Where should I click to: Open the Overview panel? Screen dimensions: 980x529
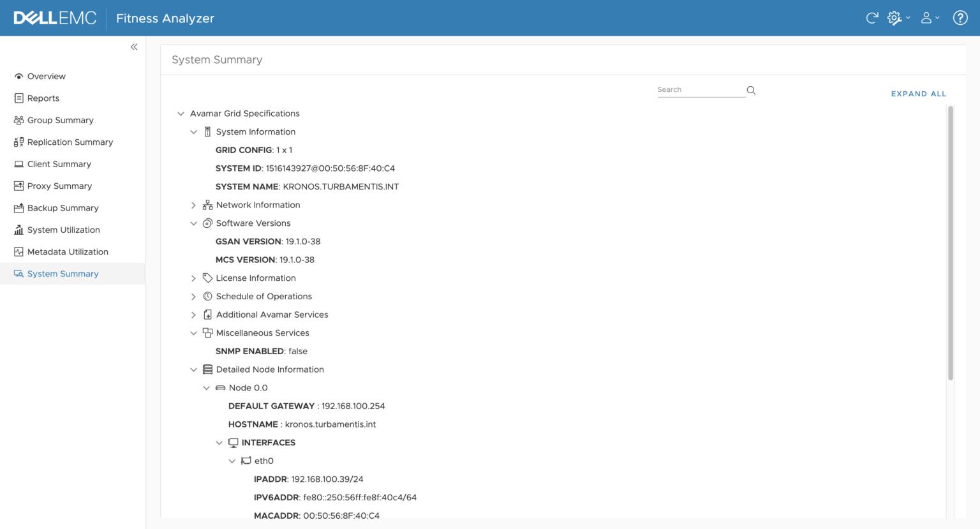(46, 76)
